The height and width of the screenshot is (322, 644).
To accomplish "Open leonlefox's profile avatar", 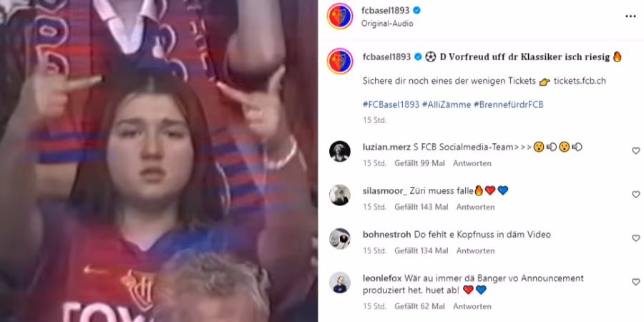I will tap(340, 283).
